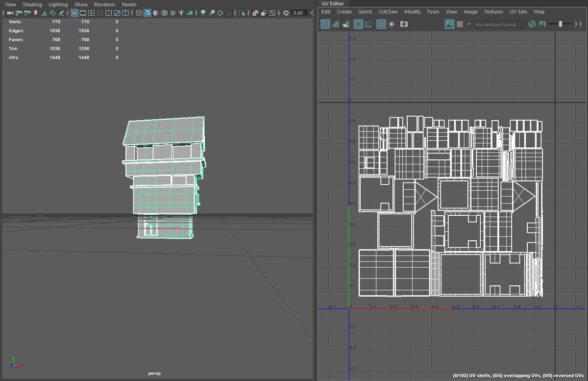
Task: Open the Shading menu
Action: pos(32,4)
